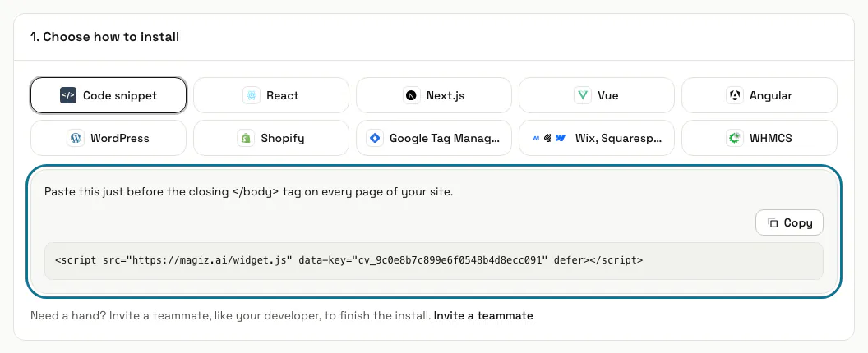Select the Angular install option
Screen dimensions: 868x353
pyautogui.click(x=759, y=95)
